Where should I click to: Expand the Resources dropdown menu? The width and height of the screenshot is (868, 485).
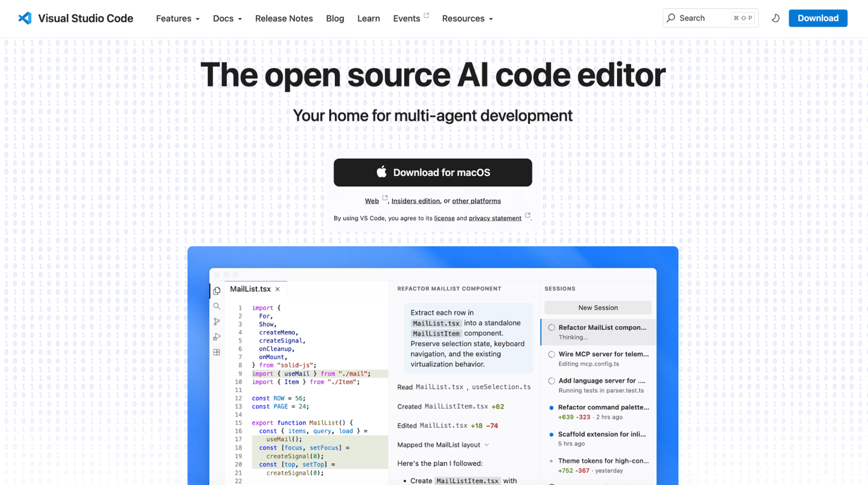(x=468, y=18)
